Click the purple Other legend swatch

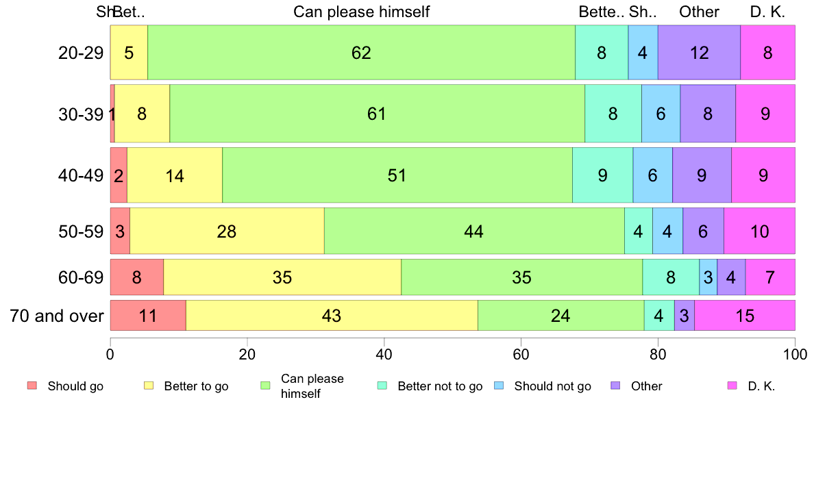coord(616,385)
